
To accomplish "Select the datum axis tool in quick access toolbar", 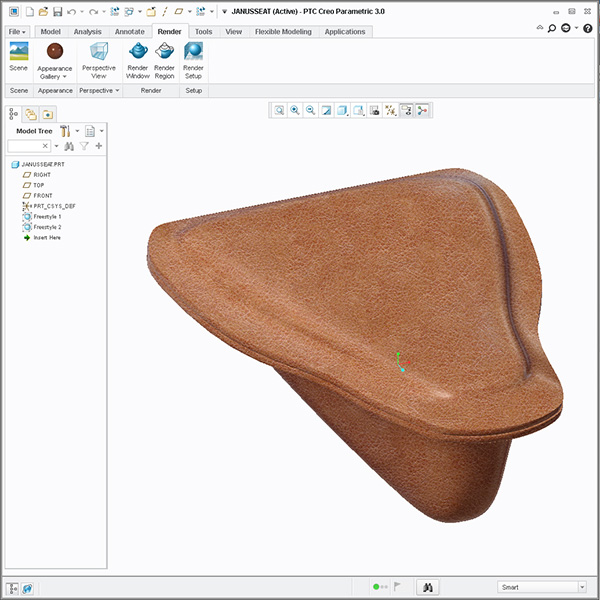I will 165,12.
